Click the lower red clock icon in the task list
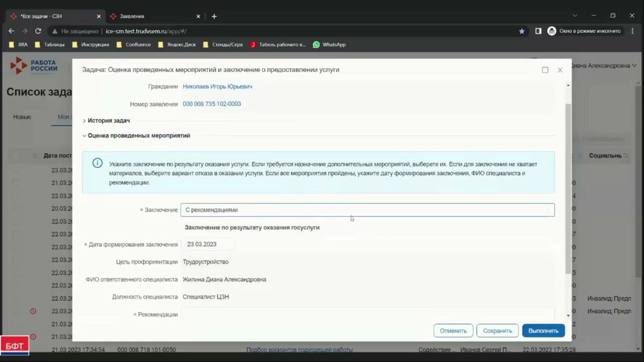Image resolution: width=644 pixels, height=362 pixels. coord(33,336)
